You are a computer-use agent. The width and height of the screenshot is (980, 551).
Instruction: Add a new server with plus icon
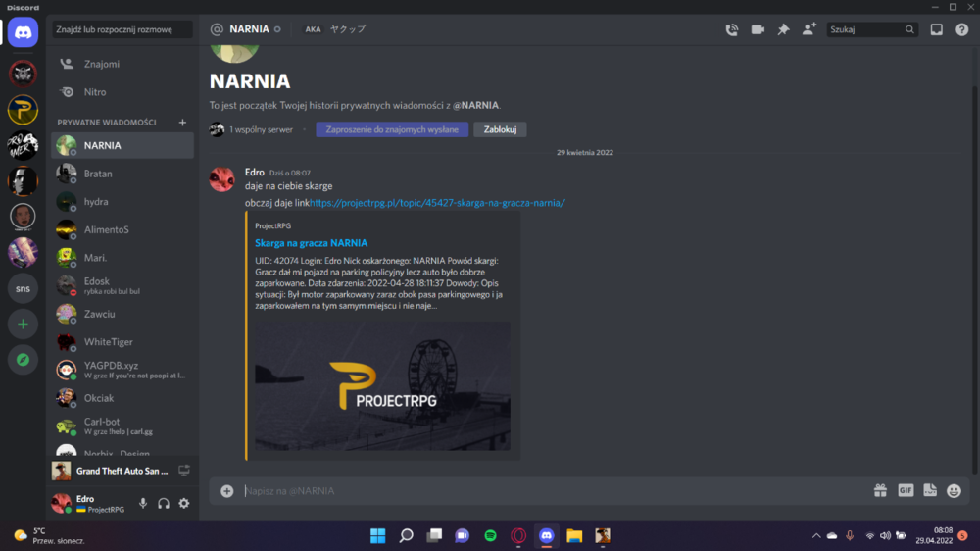[24, 324]
